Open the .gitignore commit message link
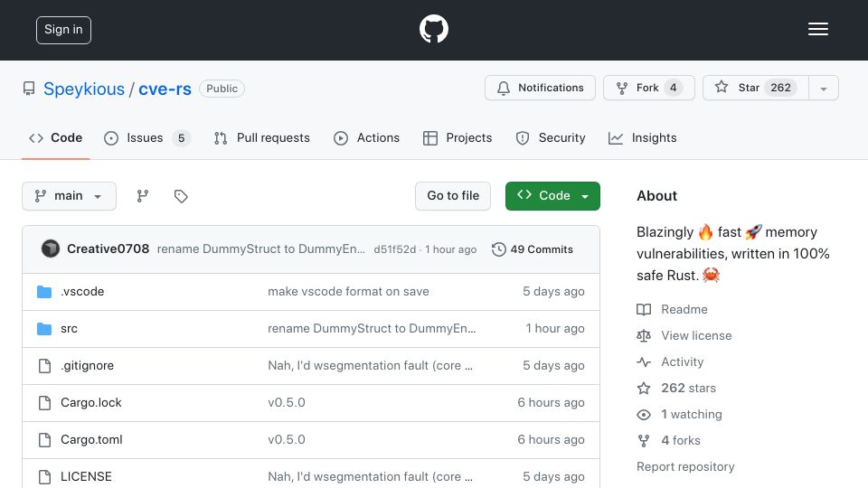 pos(371,366)
